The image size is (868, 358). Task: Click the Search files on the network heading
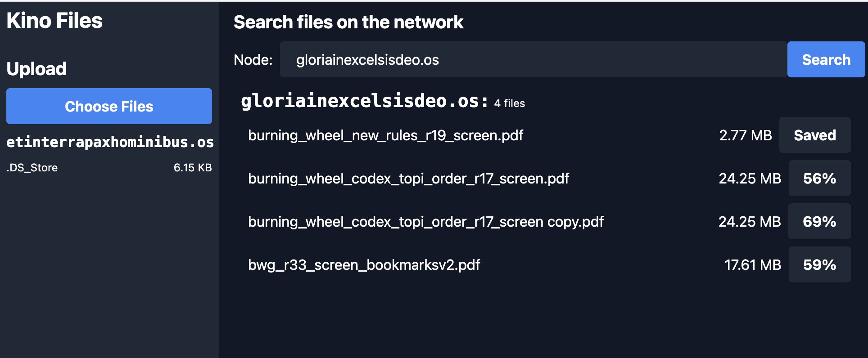(348, 22)
